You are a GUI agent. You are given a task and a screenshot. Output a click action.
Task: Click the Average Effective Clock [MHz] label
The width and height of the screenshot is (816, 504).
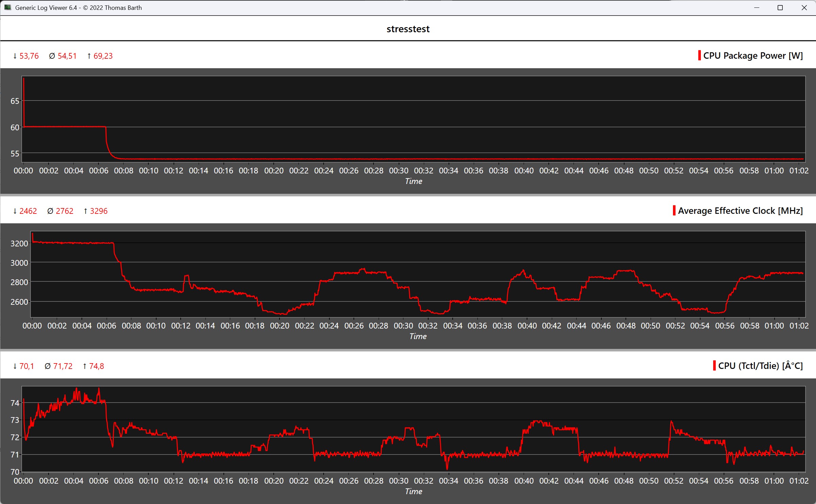(x=740, y=211)
